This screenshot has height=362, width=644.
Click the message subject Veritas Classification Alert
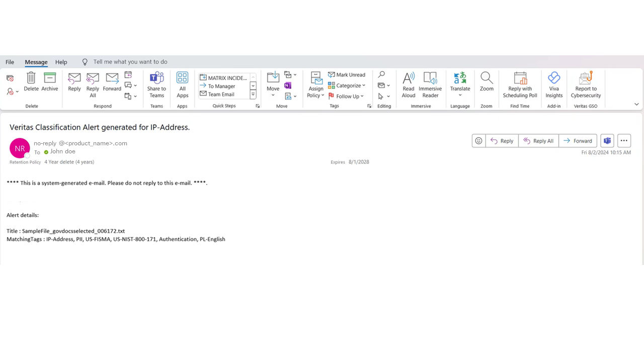tap(100, 127)
